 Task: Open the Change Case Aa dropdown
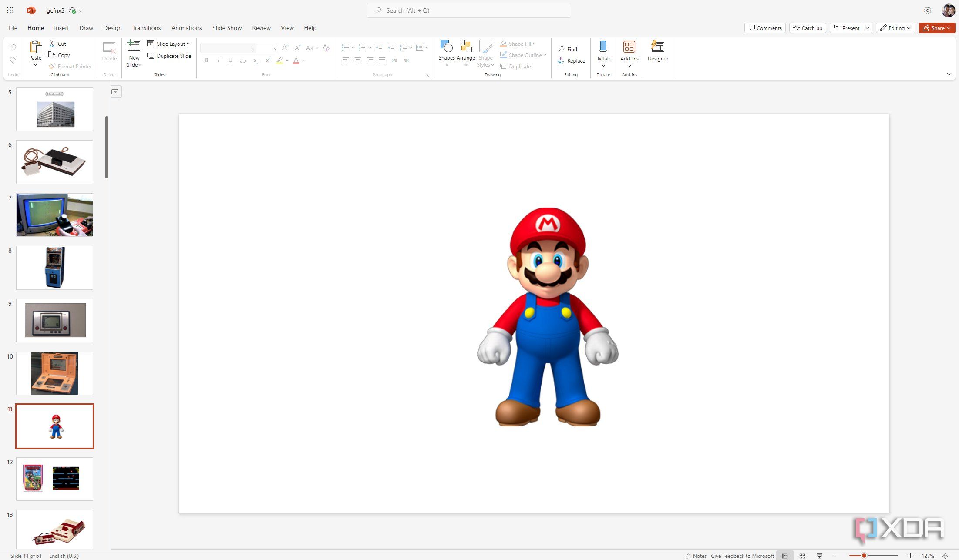click(312, 47)
